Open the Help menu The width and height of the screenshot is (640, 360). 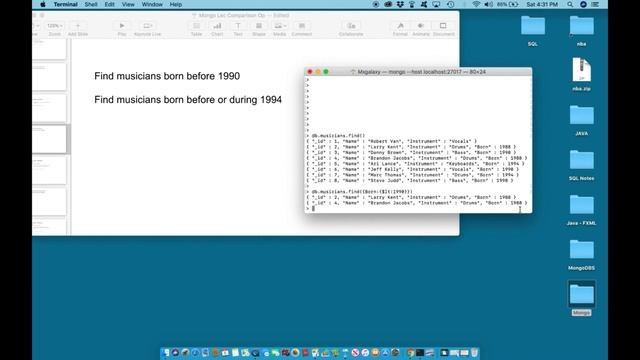point(176,4)
